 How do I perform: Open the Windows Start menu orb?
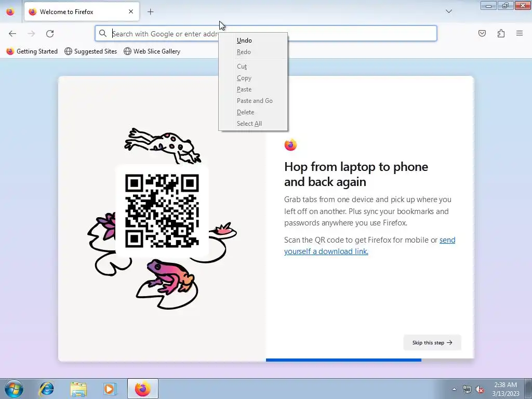pos(14,389)
